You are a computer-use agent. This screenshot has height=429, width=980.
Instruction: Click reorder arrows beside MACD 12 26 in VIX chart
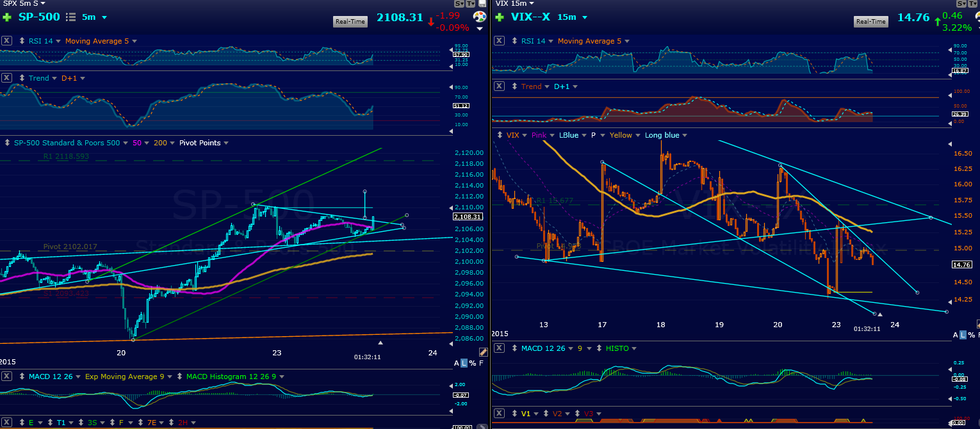pyautogui.click(x=514, y=348)
